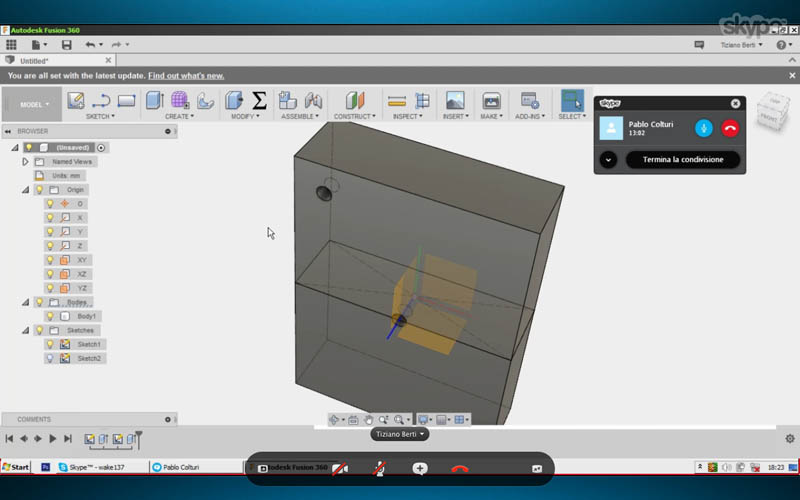Select the 3D Print make tool
Image resolution: width=800 pixels, height=500 pixels.
point(491,101)
